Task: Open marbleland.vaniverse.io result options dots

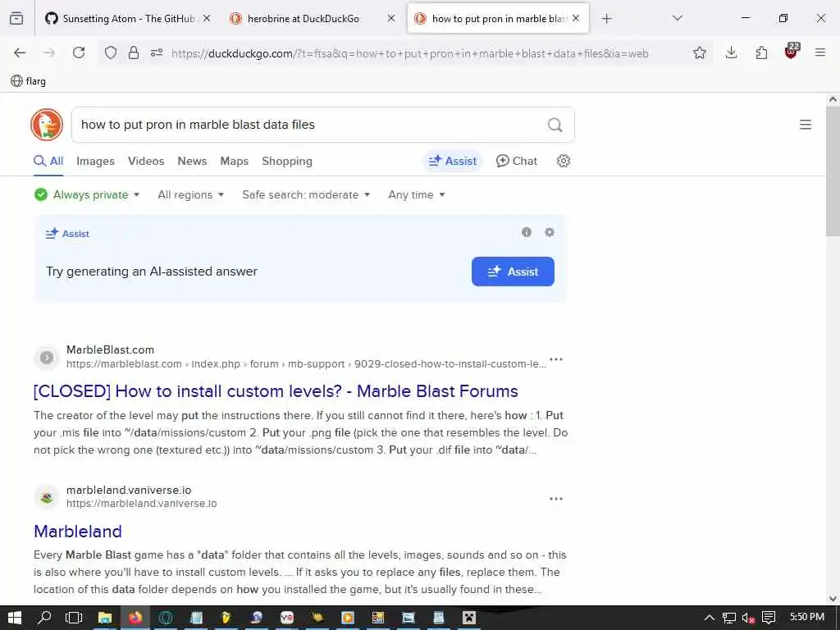Action: [556, 499]
